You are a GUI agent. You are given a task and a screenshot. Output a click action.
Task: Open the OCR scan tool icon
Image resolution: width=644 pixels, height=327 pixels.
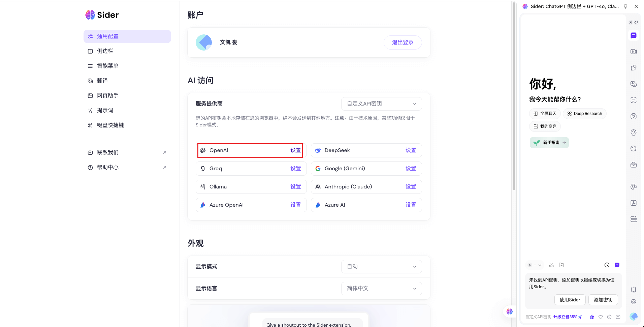pyautogui.click(x=634, y=100)
